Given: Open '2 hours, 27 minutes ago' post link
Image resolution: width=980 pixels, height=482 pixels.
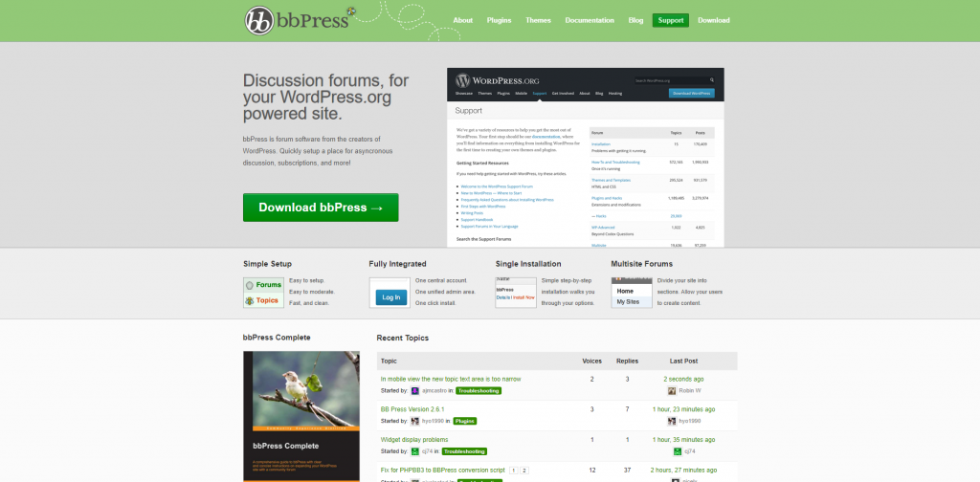Looking at the screenshot, I should [x=683, y=471].
